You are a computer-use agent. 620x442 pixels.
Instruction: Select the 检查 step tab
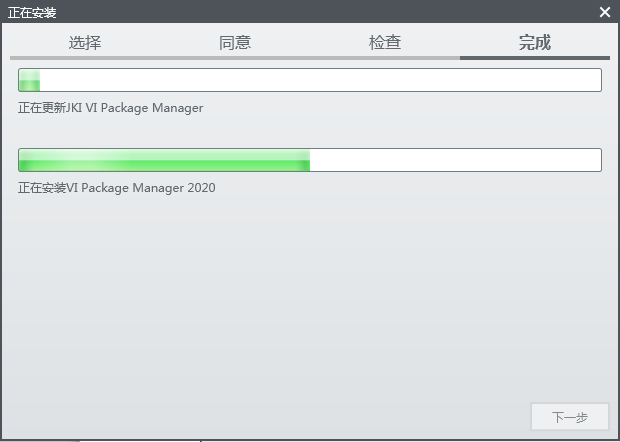(x=385, y=42)
